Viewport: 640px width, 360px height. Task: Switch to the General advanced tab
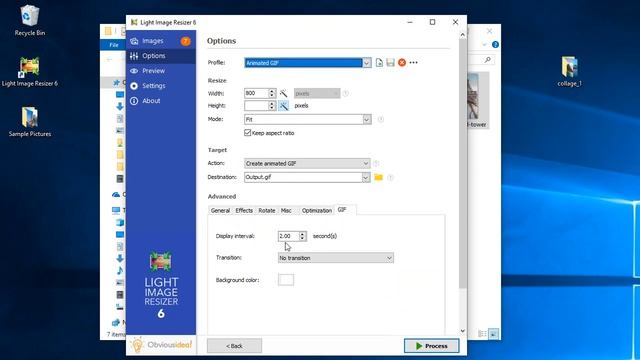pyautogui.click(x=220, y=210)
